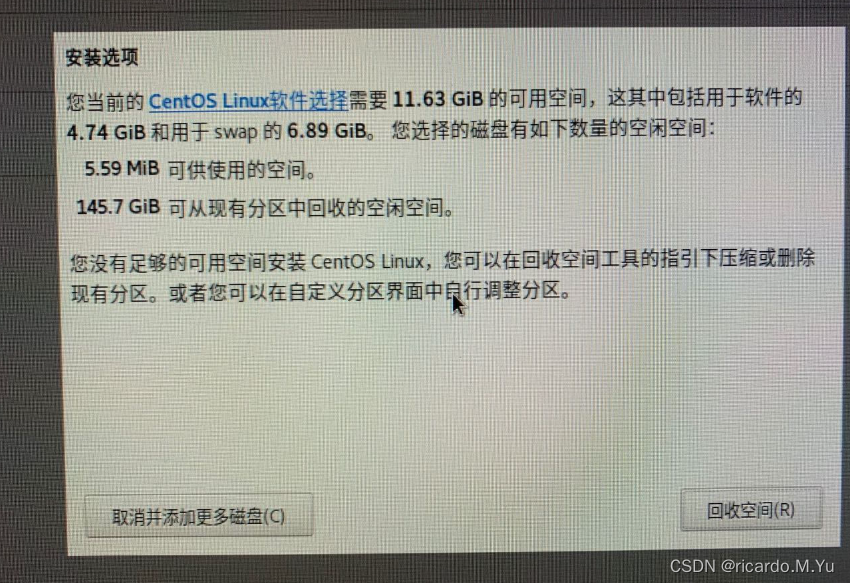Choose 取消并添加更多磁盘(C) button
The width and height of the screenshot is (850, 583).
(198, 516)
